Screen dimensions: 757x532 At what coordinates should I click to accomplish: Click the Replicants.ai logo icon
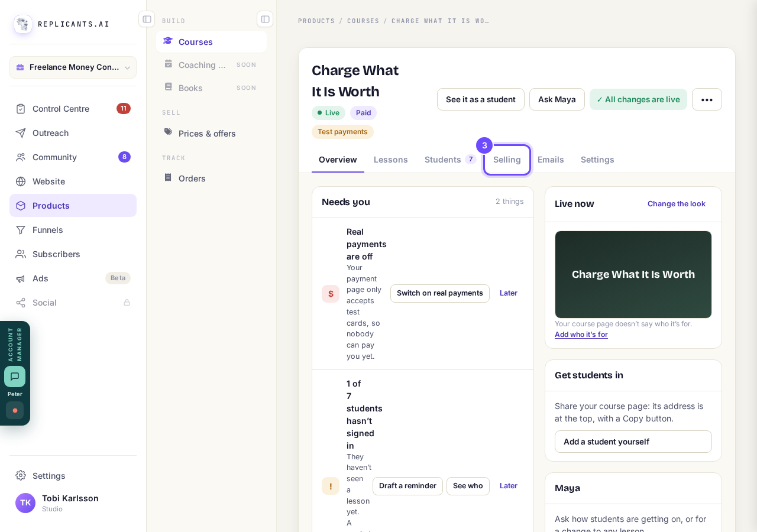(23, 24)
